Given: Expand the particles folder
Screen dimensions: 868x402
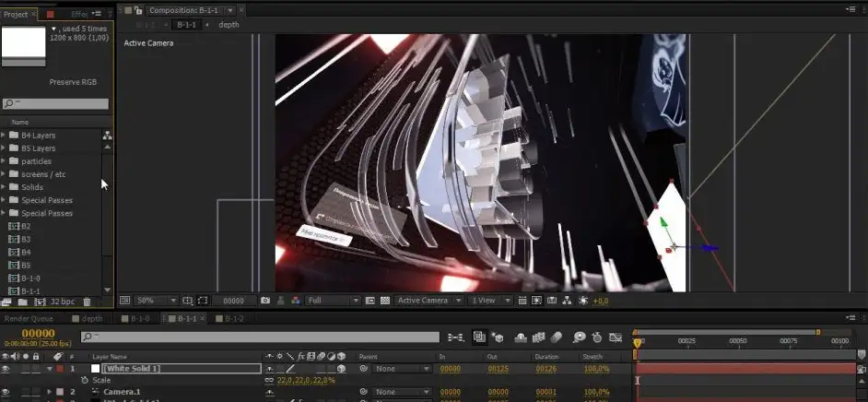Looking at the screenshot, I should tap(4, 161).
